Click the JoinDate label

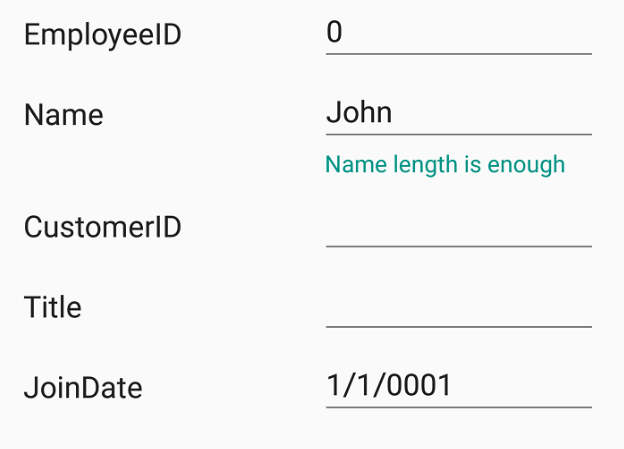[x=83, y=388]
